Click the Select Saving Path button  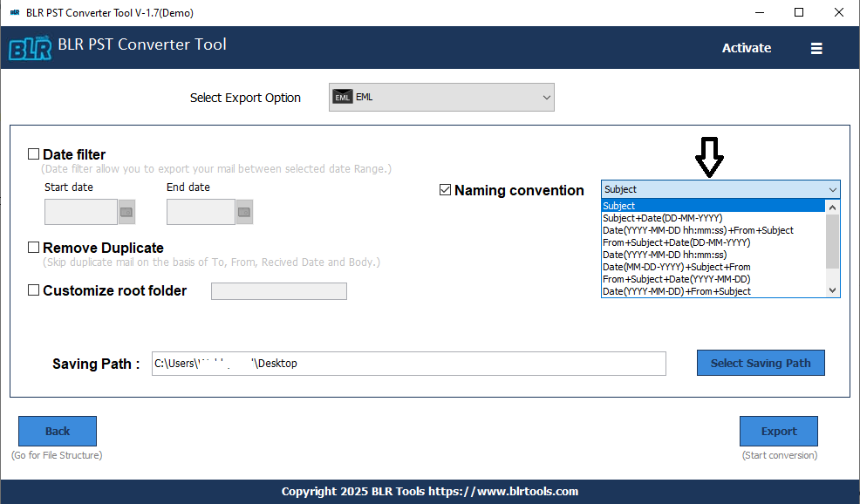tap(760, 363)
